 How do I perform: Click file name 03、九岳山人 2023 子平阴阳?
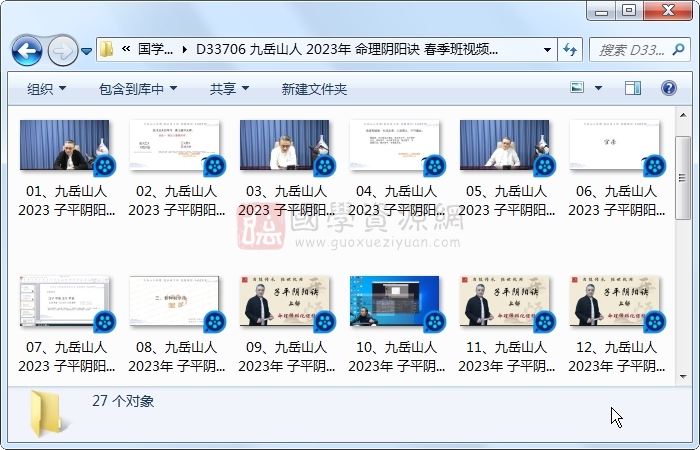287,200
